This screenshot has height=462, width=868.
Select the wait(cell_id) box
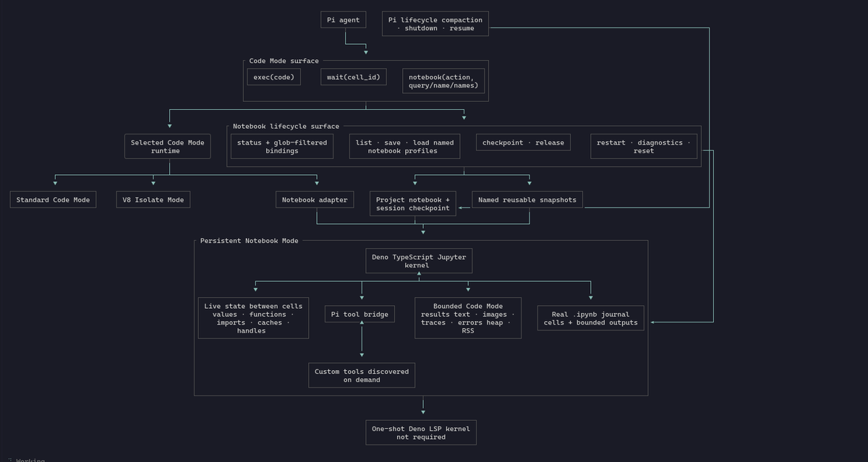353,77
